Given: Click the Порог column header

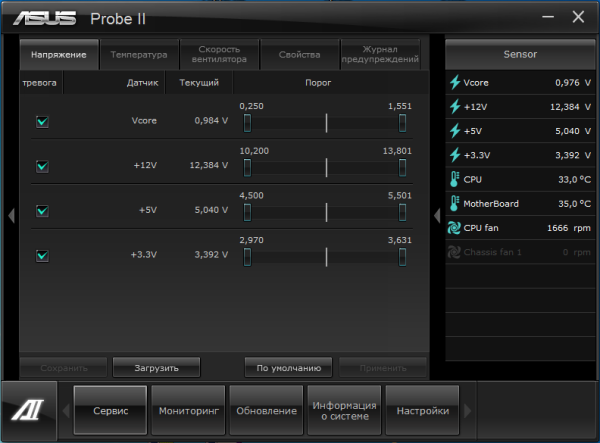Looking at the screenshot, I should click(x=331, y=83).
